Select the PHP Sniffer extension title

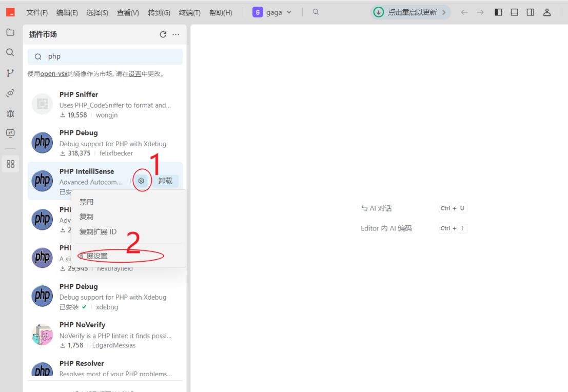pos(79,94)
